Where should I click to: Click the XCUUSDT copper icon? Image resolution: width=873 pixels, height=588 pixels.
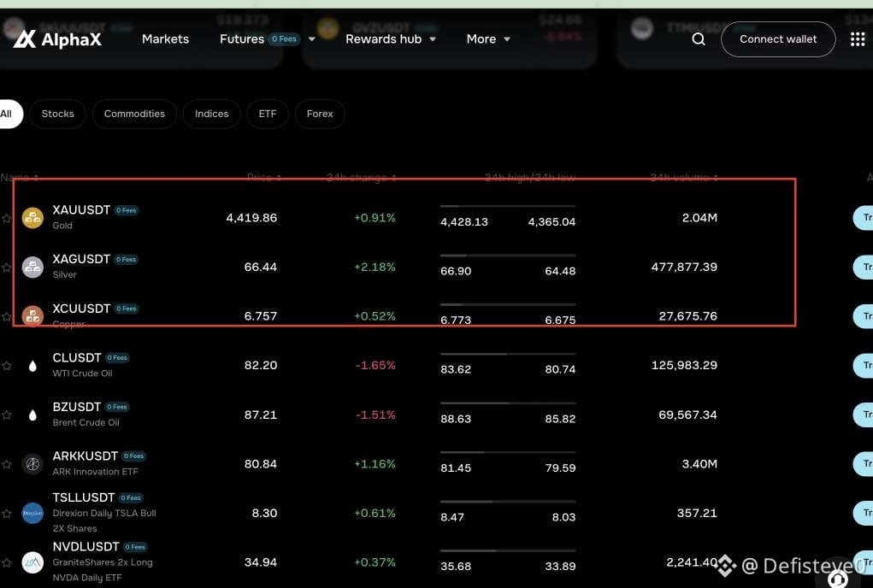pos(32,316)
